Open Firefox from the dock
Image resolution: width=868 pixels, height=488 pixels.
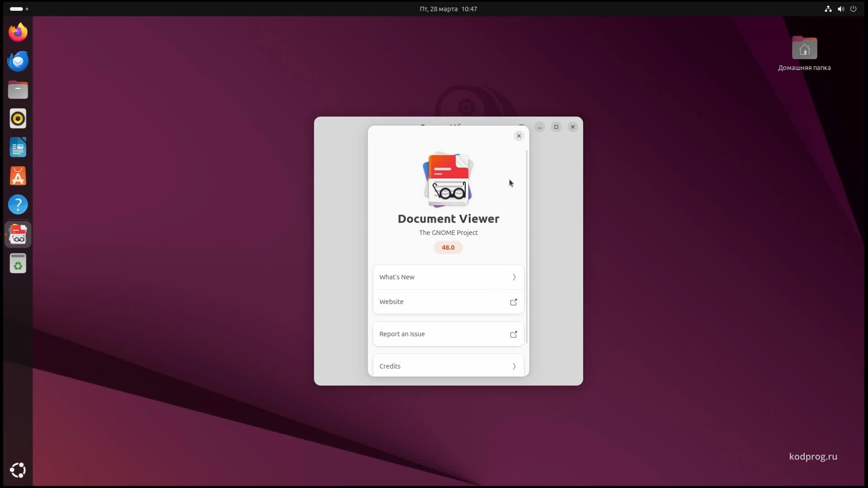18,32
